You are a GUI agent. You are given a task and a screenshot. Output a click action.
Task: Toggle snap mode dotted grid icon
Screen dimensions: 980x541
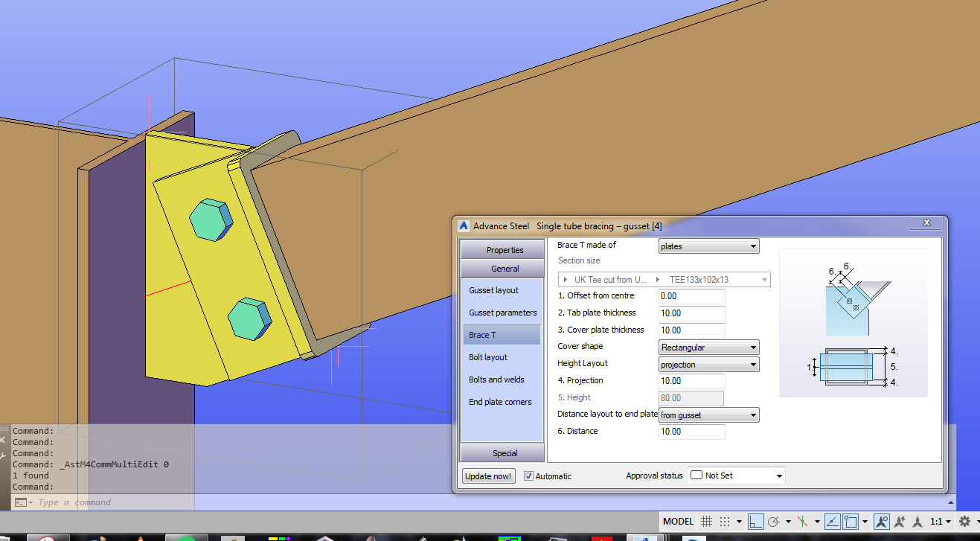point(725,521)
